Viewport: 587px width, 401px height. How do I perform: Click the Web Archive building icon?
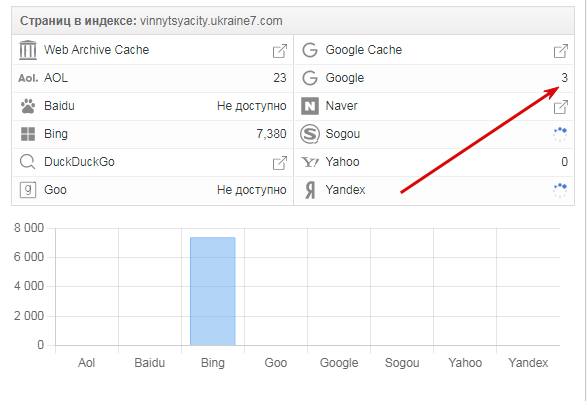point(28,50)
